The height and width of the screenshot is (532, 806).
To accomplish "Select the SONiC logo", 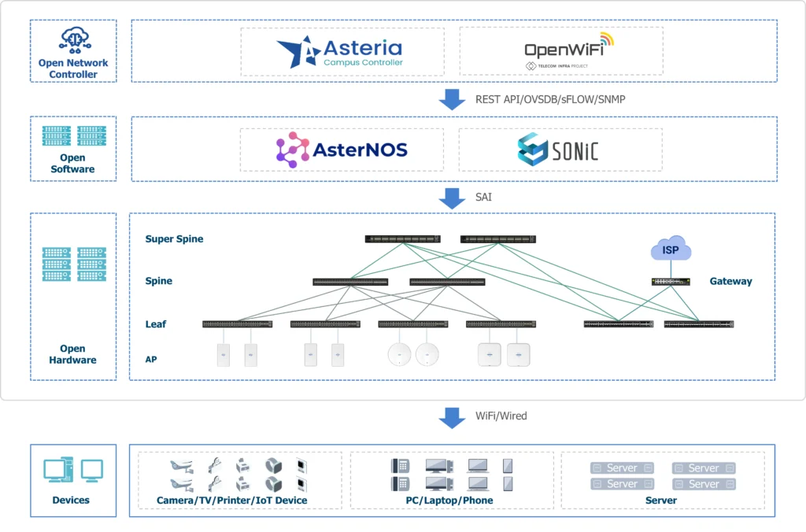I will (558, 150).
